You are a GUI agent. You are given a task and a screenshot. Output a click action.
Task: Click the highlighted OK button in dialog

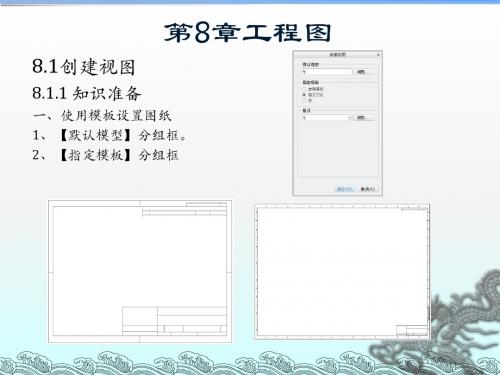coord(345,189)
